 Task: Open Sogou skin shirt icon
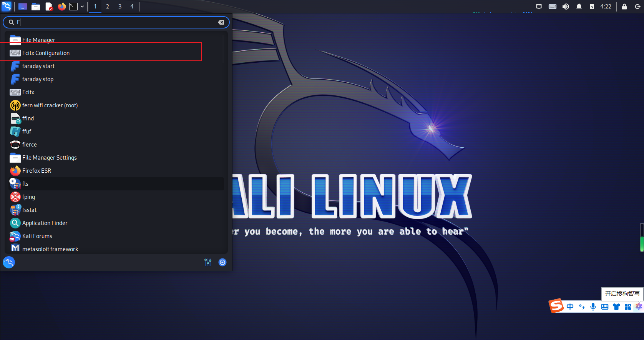pyautogui.click(x=616, y=307)
